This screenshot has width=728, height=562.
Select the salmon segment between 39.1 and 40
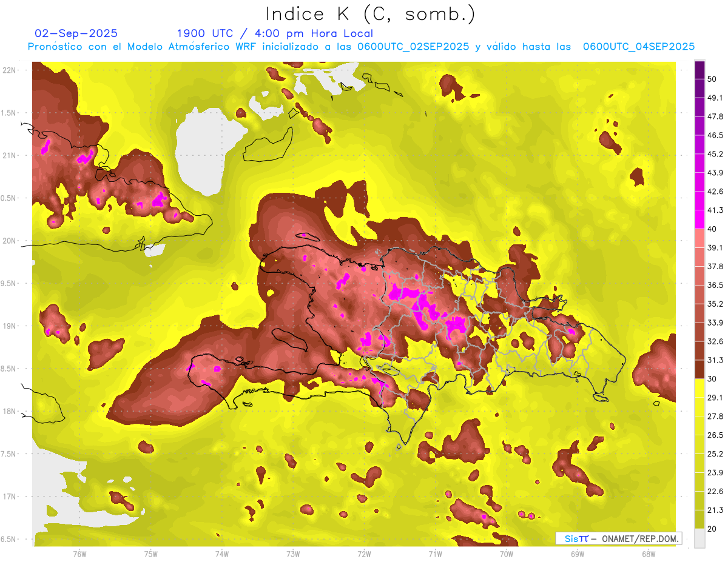point(699,238)
